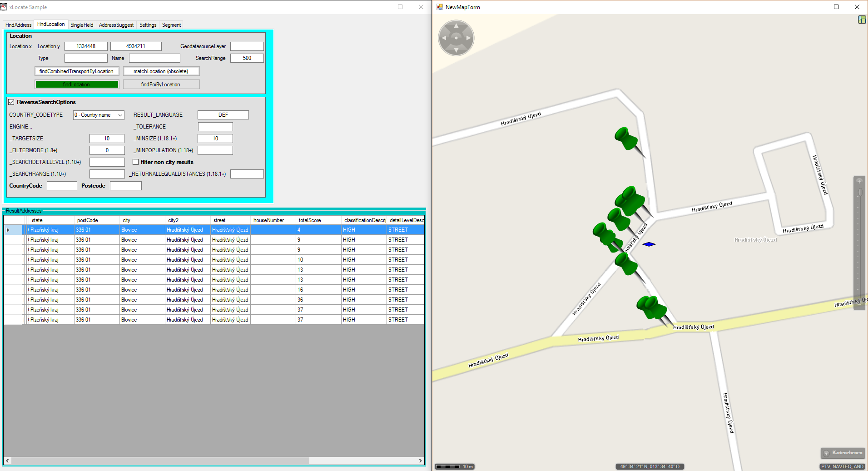The image size is (868, 471).
Task: Click the green findLocation button
Action: [77, 84]
